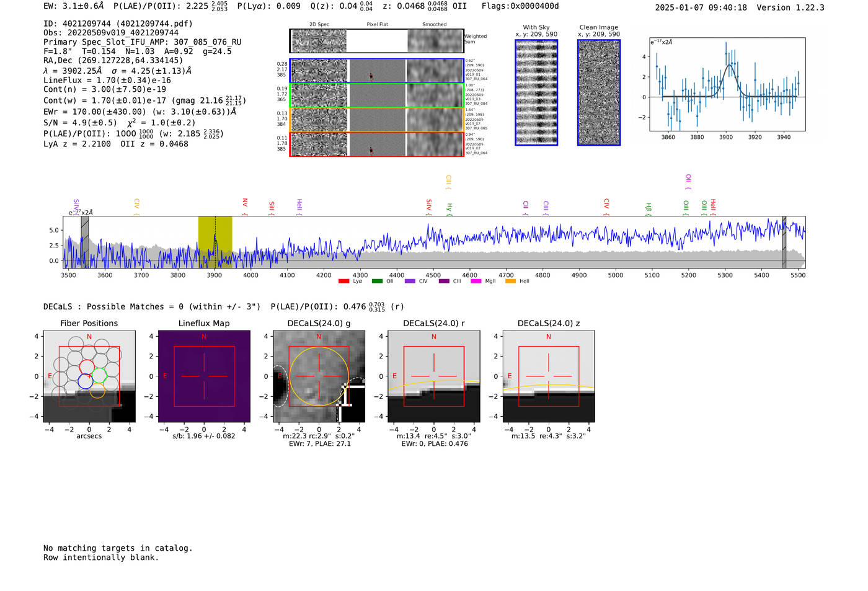Click the blue fiber circle in Fiber Positions
Image resolution: width=868 pixels, height=591 pixels.
click(x=86, y=381)
